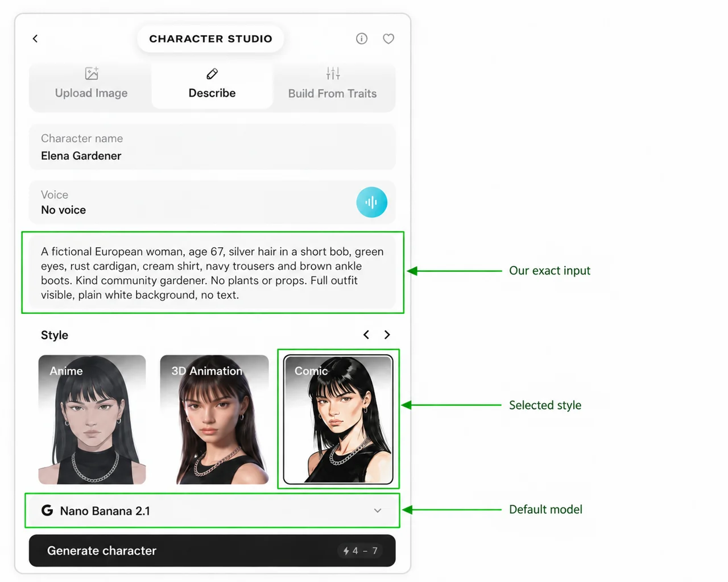Edit the Character name field

pos(212,147)
